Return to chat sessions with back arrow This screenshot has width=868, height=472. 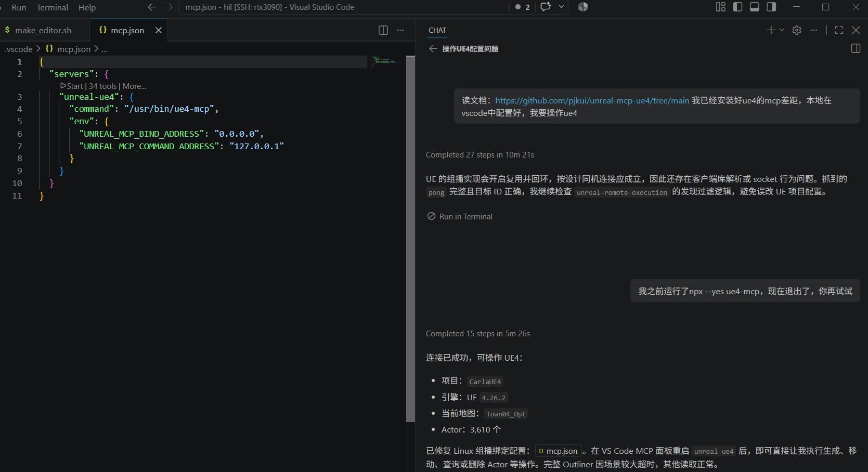click(433, 48)
